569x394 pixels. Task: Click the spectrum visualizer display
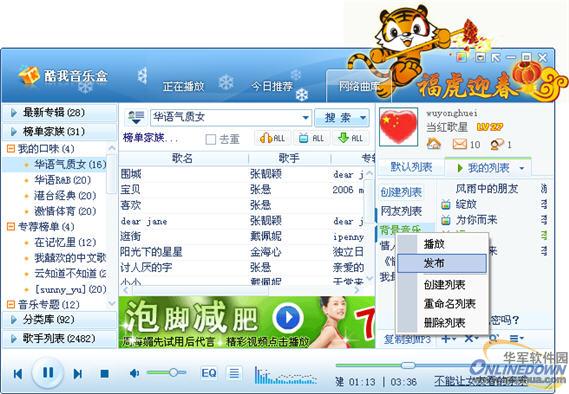point(285,376)
